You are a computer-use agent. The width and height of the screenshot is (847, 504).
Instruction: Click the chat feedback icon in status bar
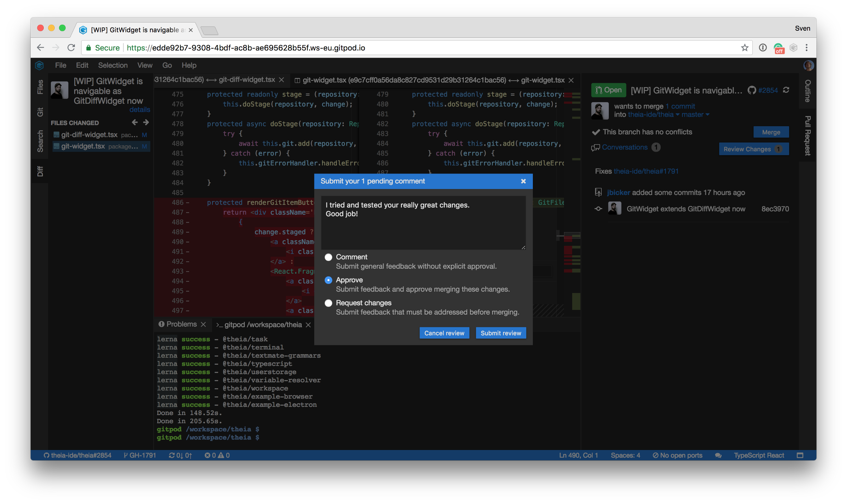pos(718,455)
